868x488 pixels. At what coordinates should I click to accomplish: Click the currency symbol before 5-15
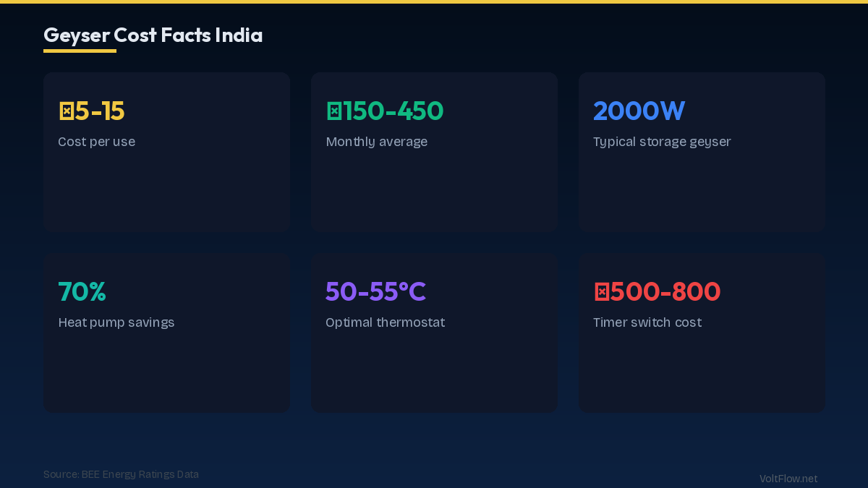click(x=66, y=111)
